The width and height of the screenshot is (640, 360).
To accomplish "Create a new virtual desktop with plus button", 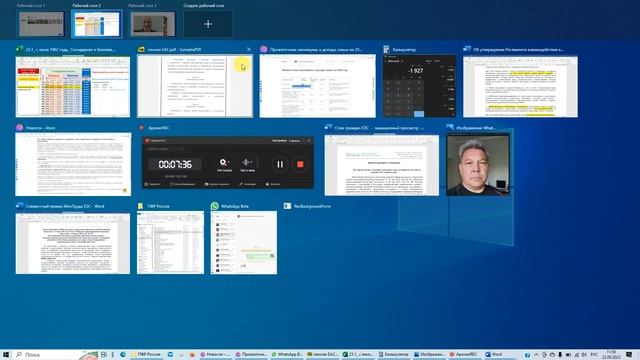I will pyautogui.click(x=208, y=24).
